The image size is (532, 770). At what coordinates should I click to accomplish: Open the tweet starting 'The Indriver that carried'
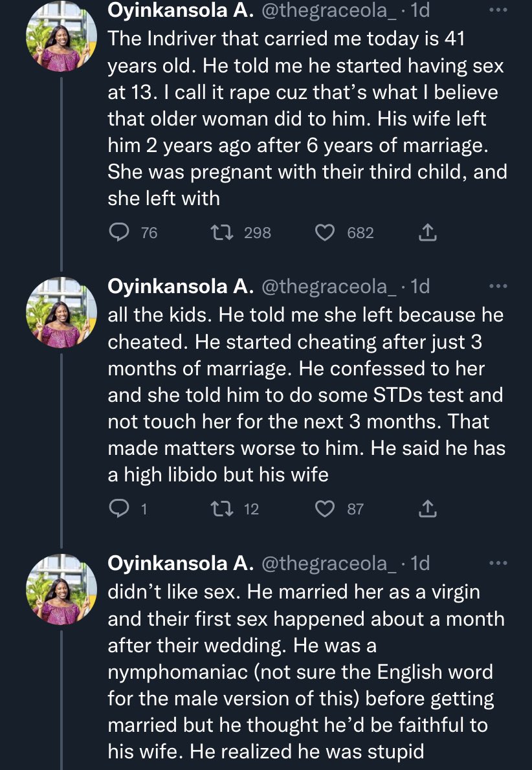coord(304,116)
